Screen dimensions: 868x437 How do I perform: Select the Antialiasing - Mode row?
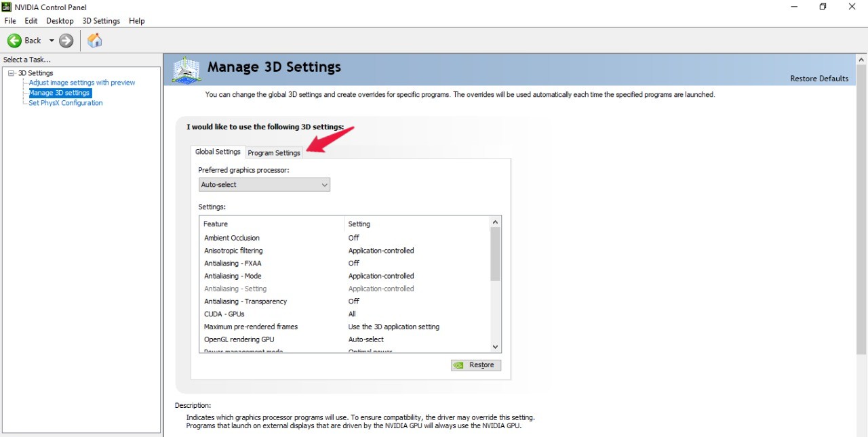[x=344, y=276]
